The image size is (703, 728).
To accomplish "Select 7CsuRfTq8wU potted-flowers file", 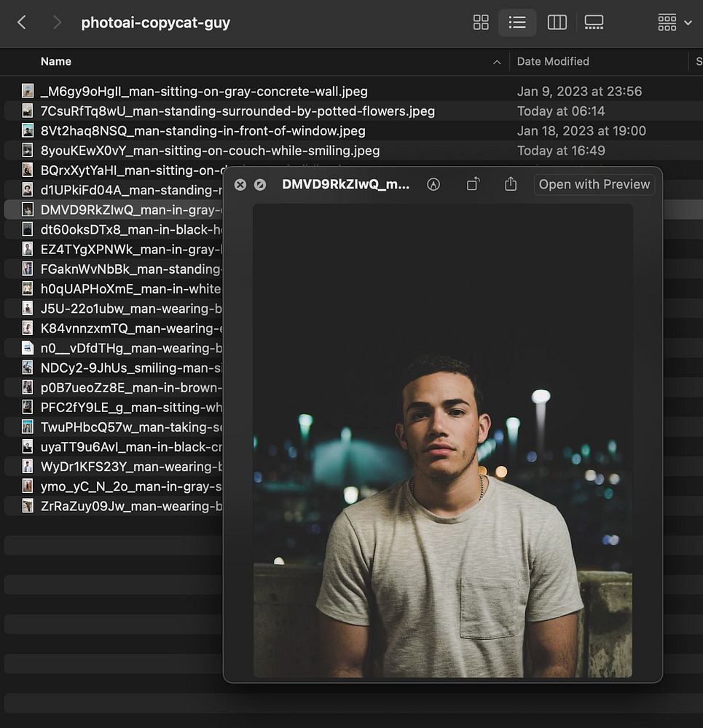I will 353,111.
